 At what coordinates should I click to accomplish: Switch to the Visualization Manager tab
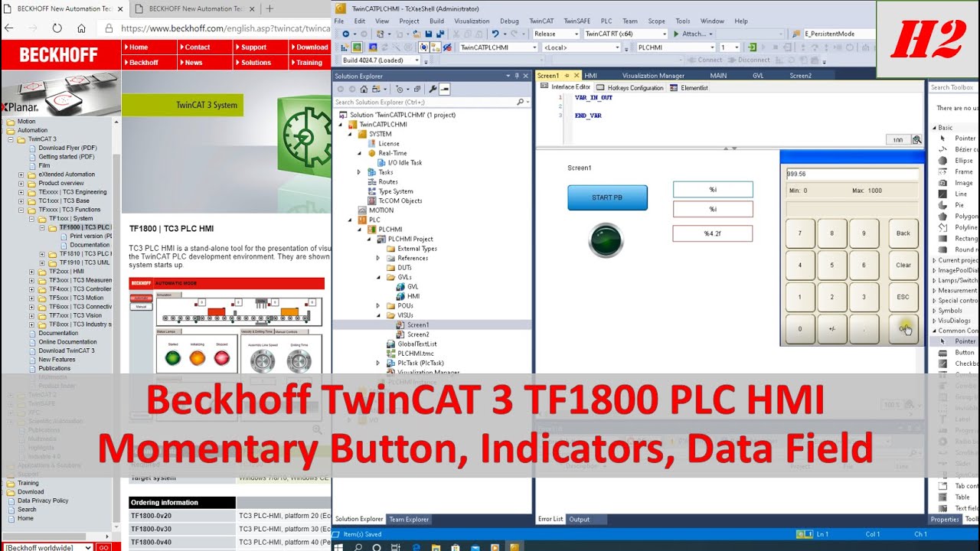(x=653, y=76)
